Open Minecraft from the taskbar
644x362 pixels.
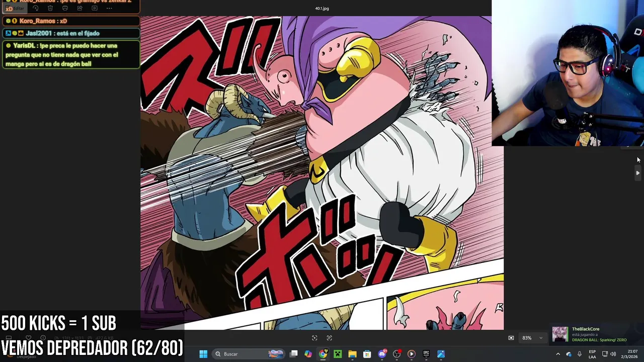tap(338, 354)
